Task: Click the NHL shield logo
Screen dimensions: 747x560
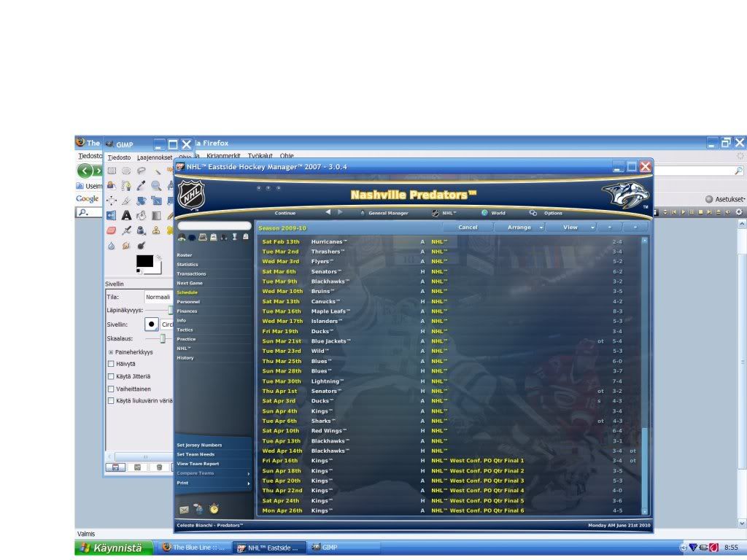Action: (x=192, y=195)
